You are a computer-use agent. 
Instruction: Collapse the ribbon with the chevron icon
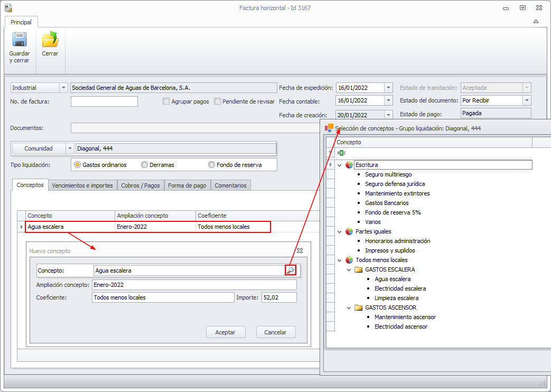click(536, 22)
